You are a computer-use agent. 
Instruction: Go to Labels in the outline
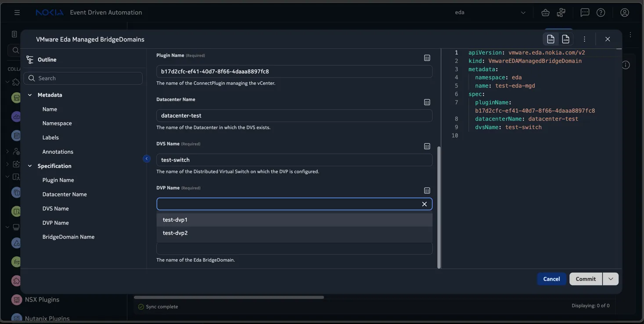[50, 137]
